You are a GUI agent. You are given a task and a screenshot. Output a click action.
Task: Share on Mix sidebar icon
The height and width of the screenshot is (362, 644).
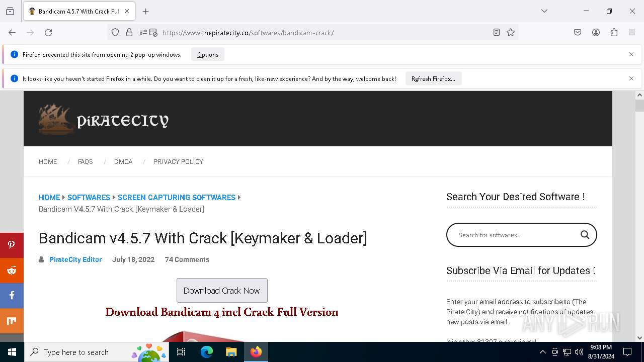12,321
